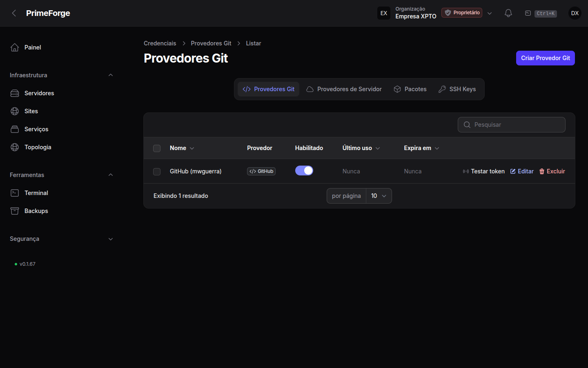Switch to the Provedores Git tab
588x368 pixels.
click(x=268, y=89)
